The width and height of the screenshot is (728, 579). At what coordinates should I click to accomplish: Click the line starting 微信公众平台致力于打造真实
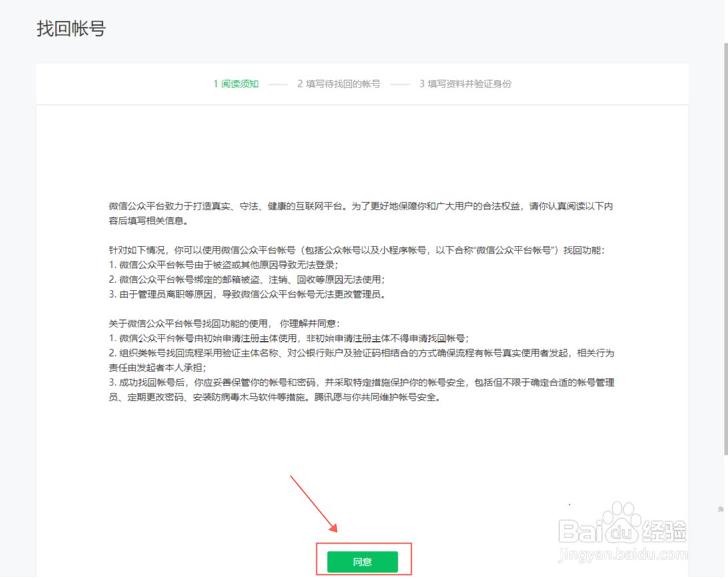(361, 206)
